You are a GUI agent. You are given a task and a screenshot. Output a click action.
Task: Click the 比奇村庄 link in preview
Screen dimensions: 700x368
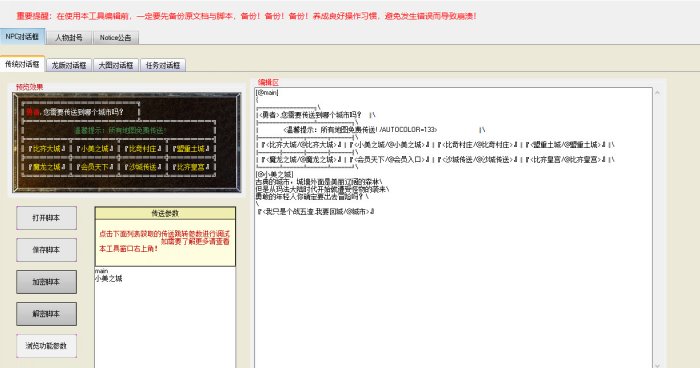coord(143,148)
